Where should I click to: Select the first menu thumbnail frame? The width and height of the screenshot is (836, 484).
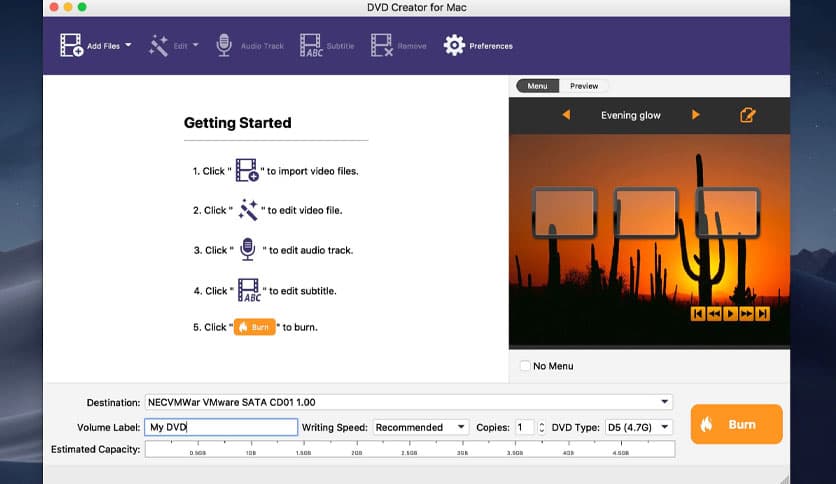[564, 212]
